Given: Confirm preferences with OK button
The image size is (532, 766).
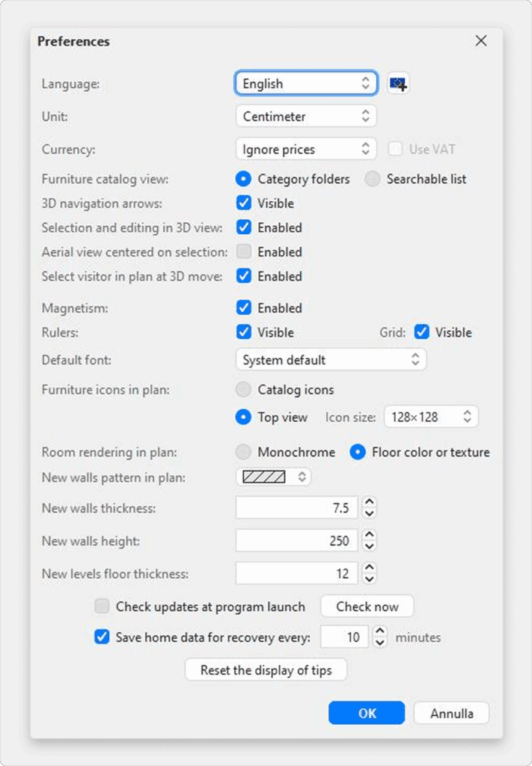Looking at the screenshot, I should 367,713.
